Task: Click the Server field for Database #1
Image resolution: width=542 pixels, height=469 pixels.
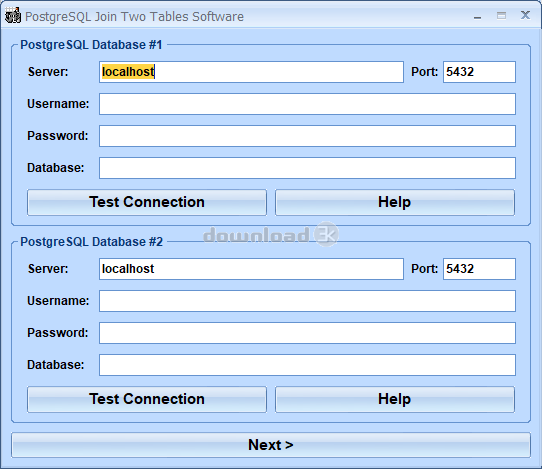Action: [x=251, y=72]
